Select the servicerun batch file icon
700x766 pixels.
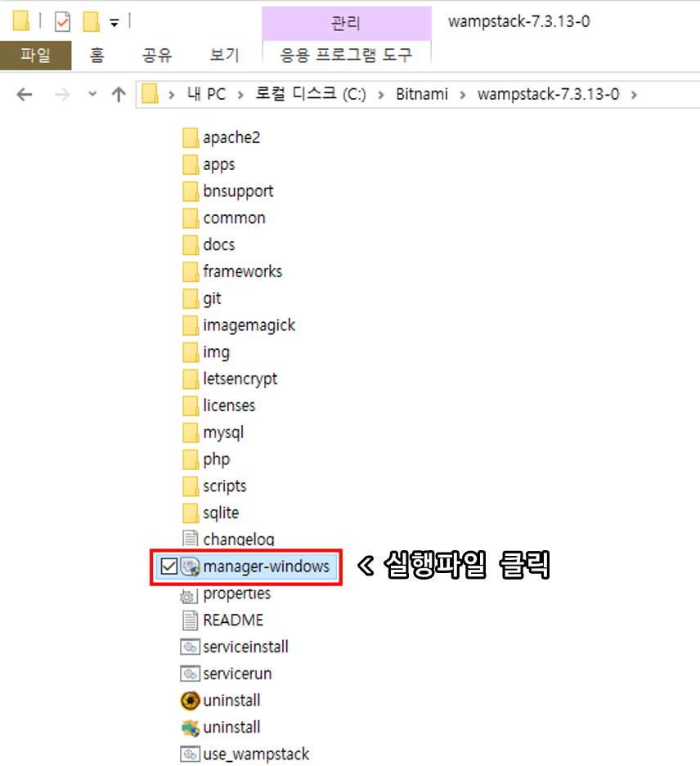tap(191, 674)
